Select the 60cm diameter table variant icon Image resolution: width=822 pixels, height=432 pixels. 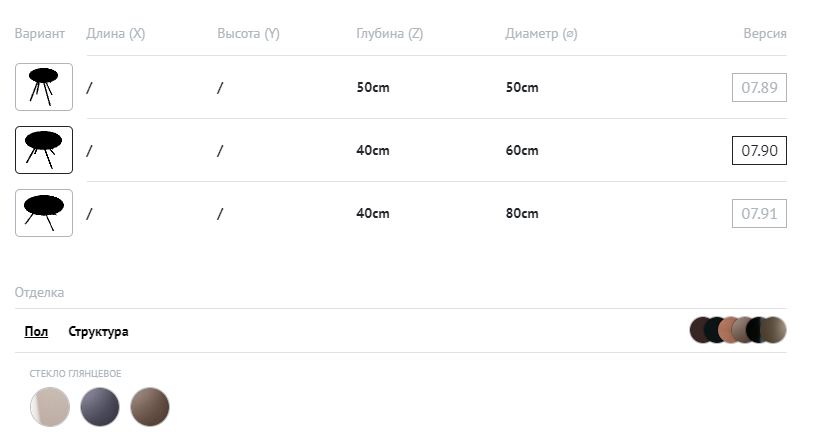coord(44,150)
